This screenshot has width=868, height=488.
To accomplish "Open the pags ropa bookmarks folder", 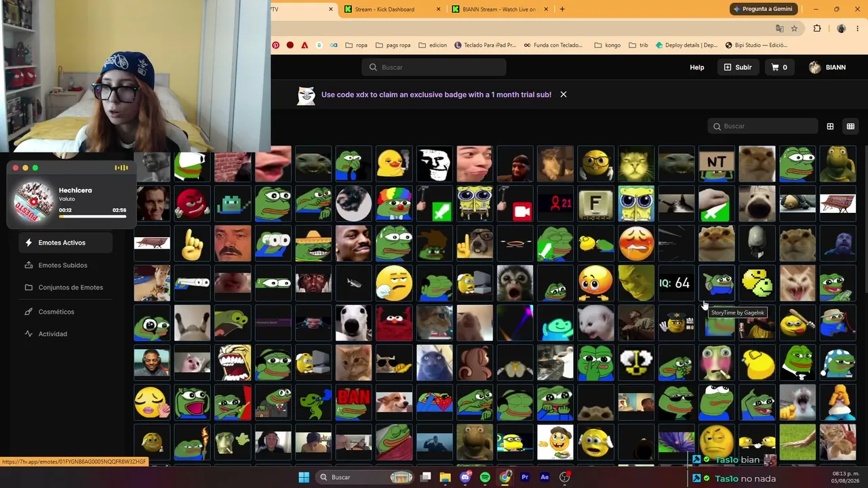I will coord(393,45).
